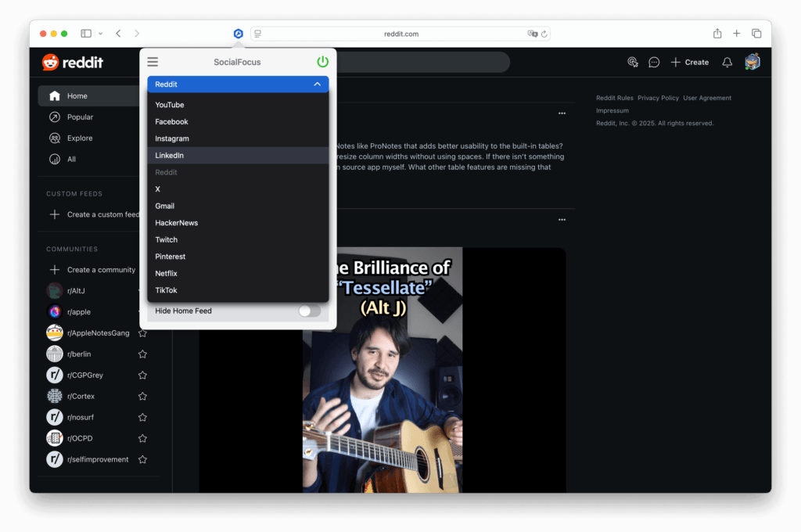Image resolution: width=801 pixels, height=532 pixels.
Task: Play the Tessellate guitar video
Action: [x=382, y=370]
